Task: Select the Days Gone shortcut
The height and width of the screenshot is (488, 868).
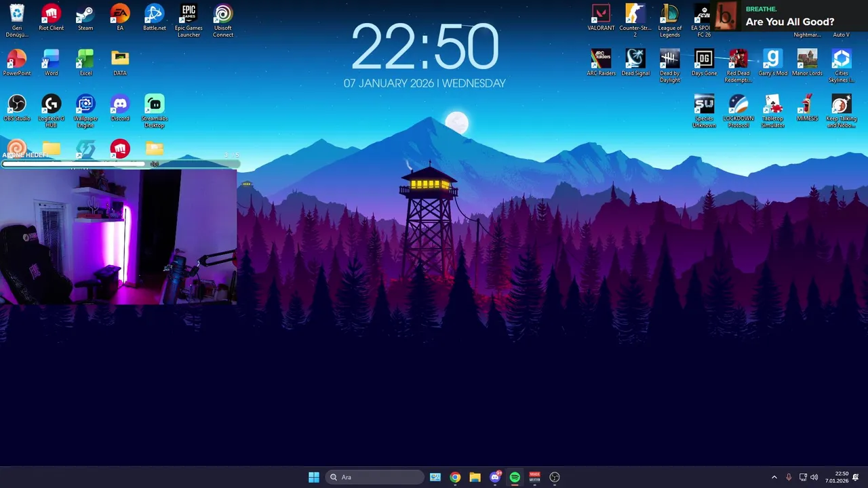Action: (x=704, y=62)
